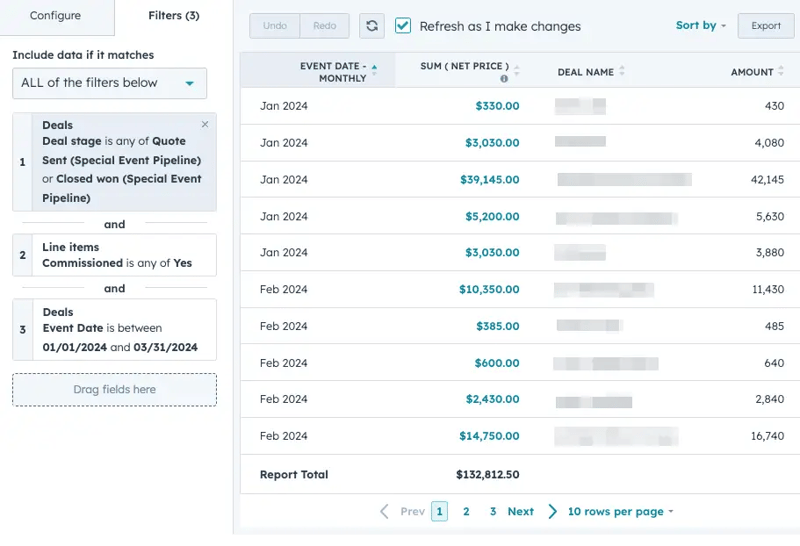The height and width of the screenshot is (546, 800).
Task: Click Sum Net Price sort arrows
Action: click(x=517, y=71)
